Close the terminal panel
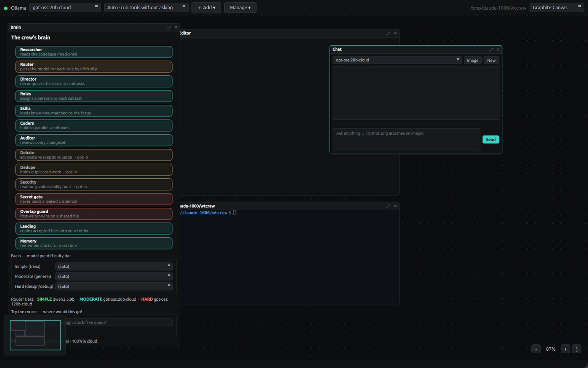This screenshot has height=368, width=588. [x=395, y=206]
